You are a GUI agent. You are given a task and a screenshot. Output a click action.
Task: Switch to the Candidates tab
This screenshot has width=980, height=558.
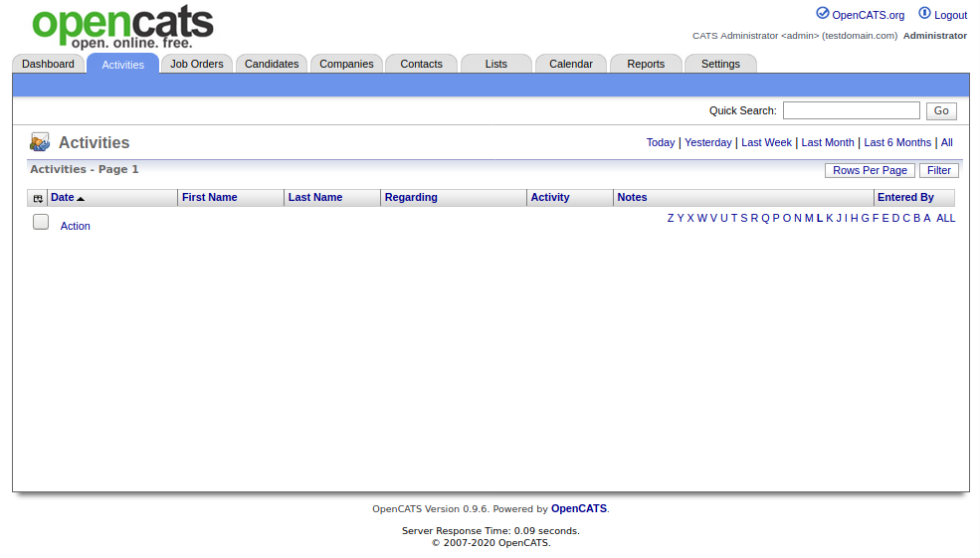tap(272, 64)
